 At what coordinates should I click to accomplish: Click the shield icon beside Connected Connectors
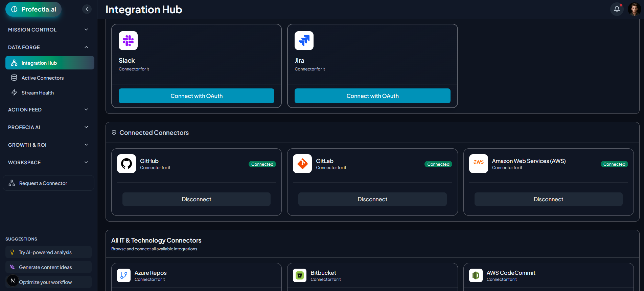coord(114,132)
